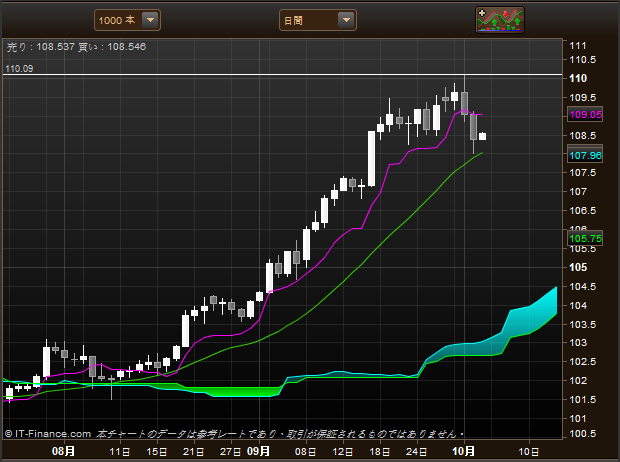
Task: Click the white horizontal line at 110.09
Action: [x=282, y=74]
